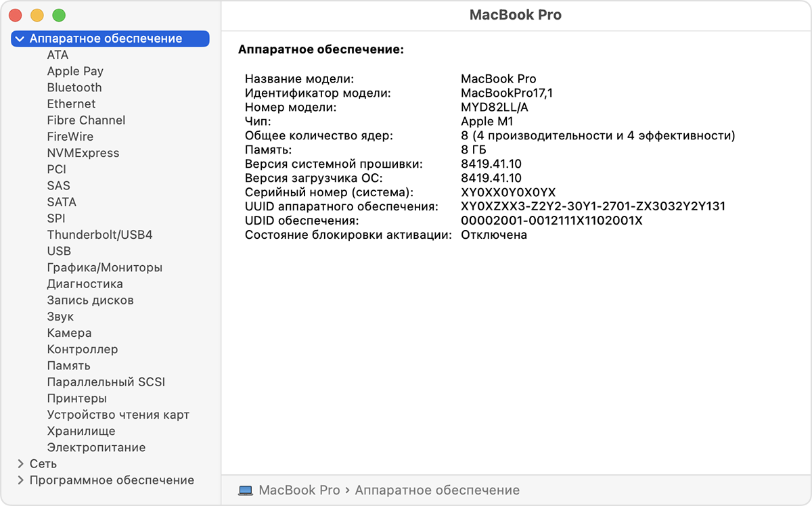Click the MacBook Pro laptop icon in path bar

[246, 490]
